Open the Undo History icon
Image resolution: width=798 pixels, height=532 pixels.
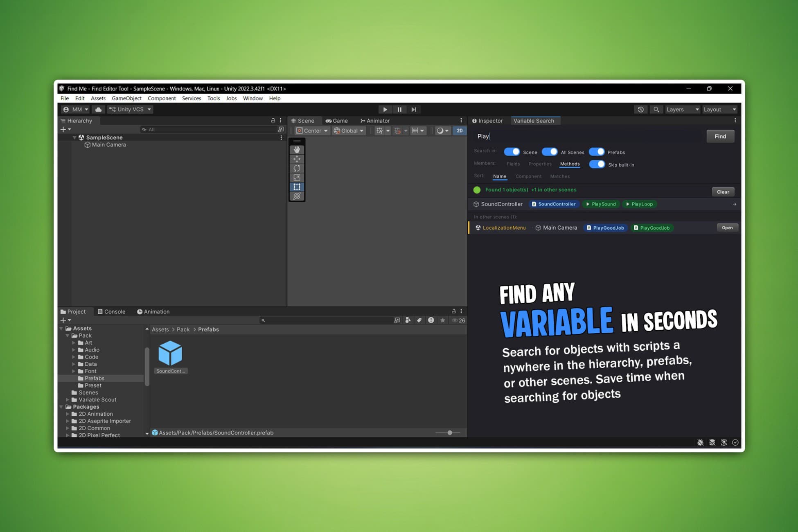coord(641,109)
